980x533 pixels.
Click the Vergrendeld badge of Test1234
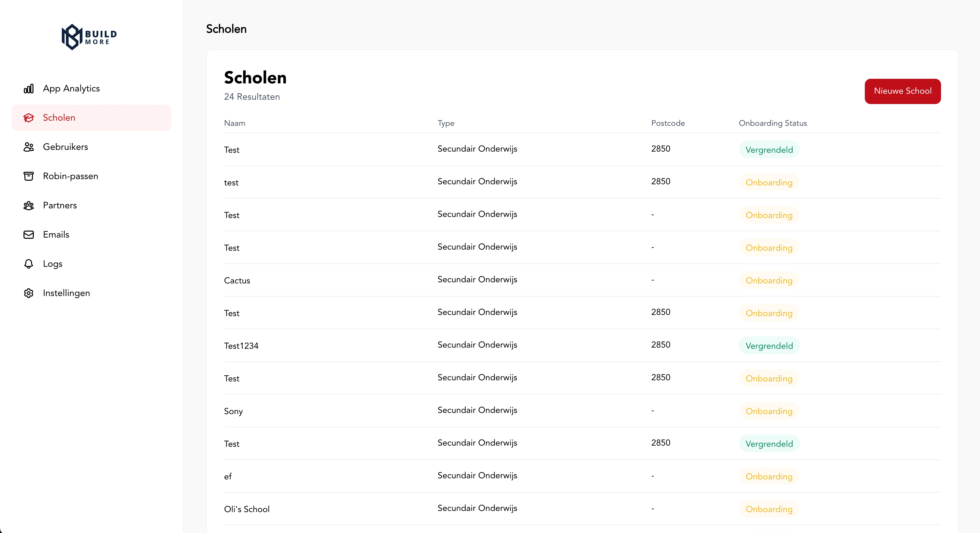769,346
